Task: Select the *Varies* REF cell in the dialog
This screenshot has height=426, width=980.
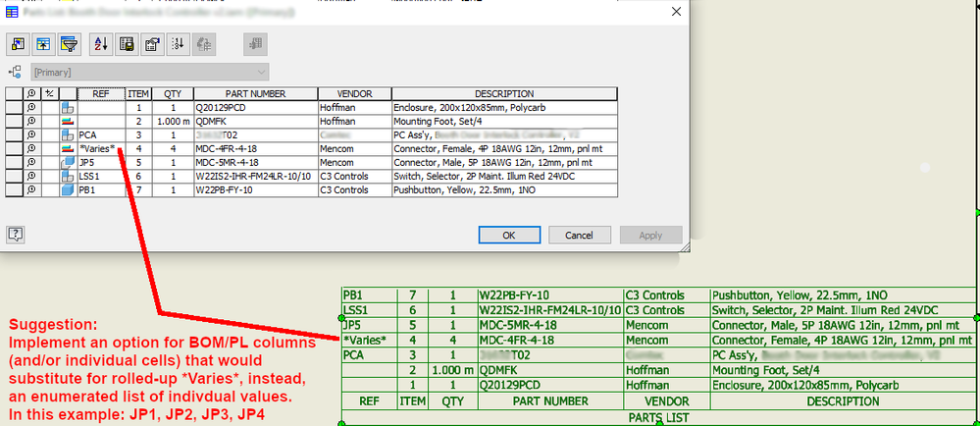Action: click(101, 149)
